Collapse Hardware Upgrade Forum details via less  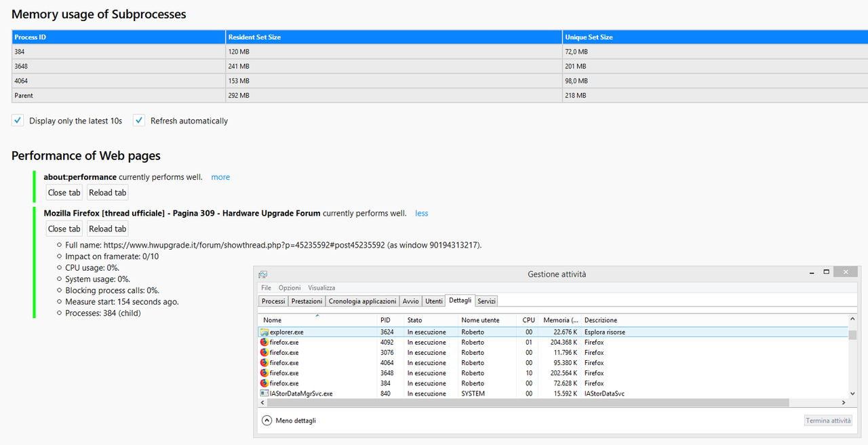click(422, 213)
